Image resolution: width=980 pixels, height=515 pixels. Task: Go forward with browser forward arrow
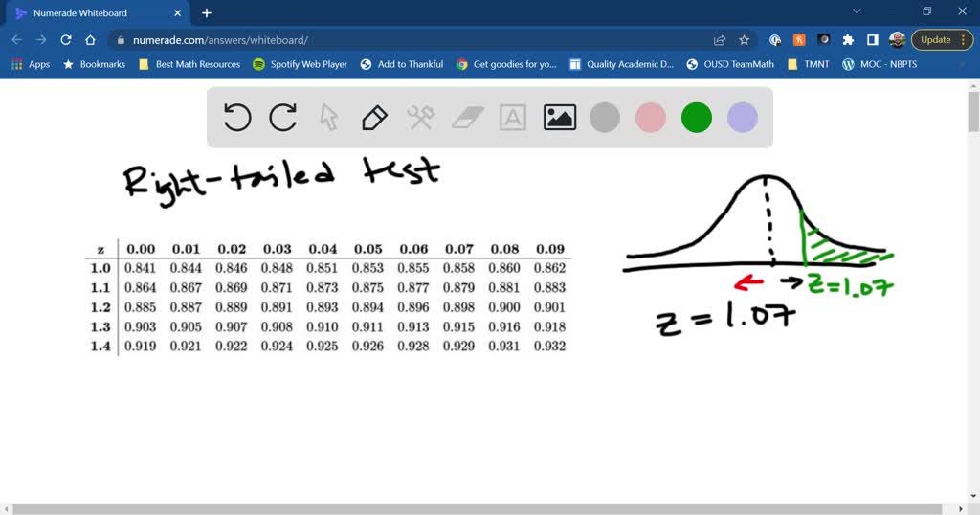point(40,40)
